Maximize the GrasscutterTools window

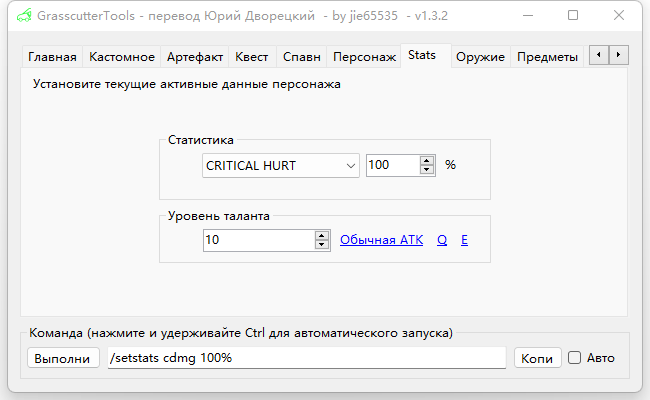573,16
